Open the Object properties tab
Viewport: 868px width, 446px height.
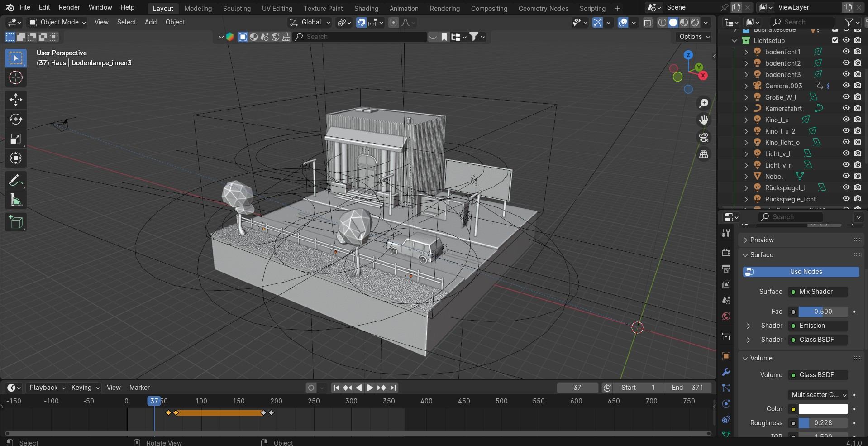[x=726, y=356]
